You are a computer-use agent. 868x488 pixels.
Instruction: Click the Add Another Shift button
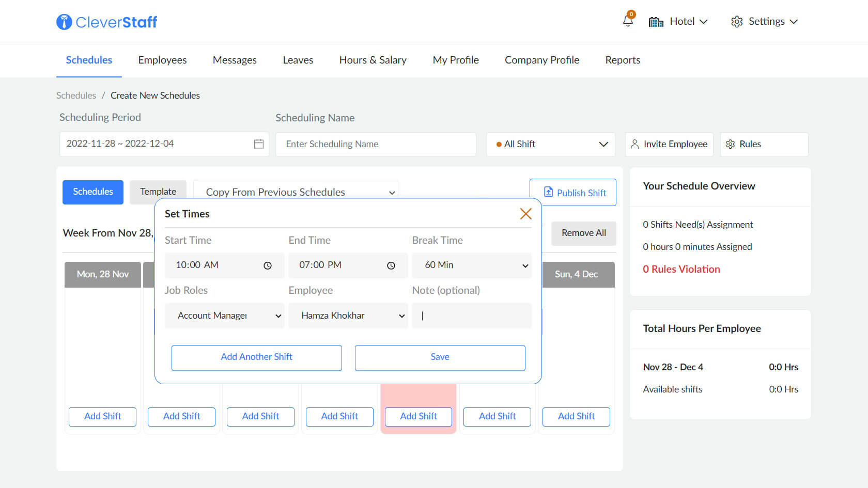click(256, 357)
